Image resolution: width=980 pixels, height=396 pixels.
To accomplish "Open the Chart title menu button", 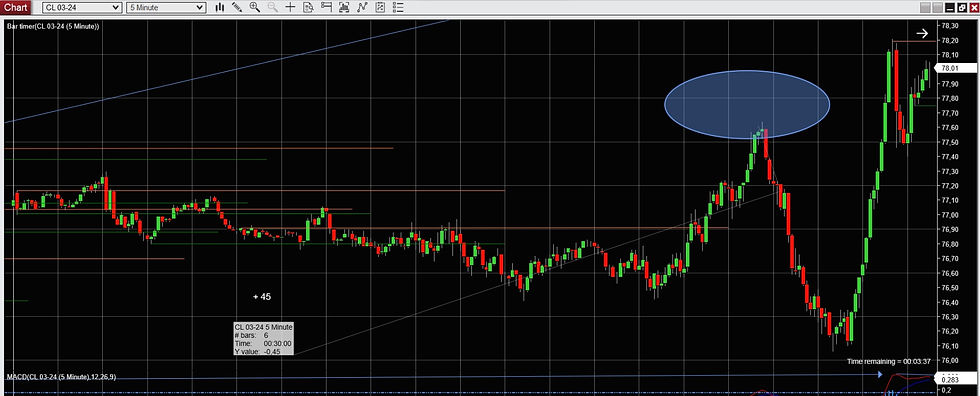I will pos(15,7).
